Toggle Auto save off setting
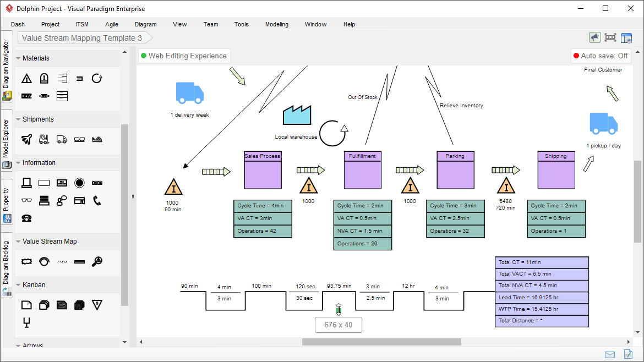The height and width of the screenshot is (362, 644). [601, 56]
